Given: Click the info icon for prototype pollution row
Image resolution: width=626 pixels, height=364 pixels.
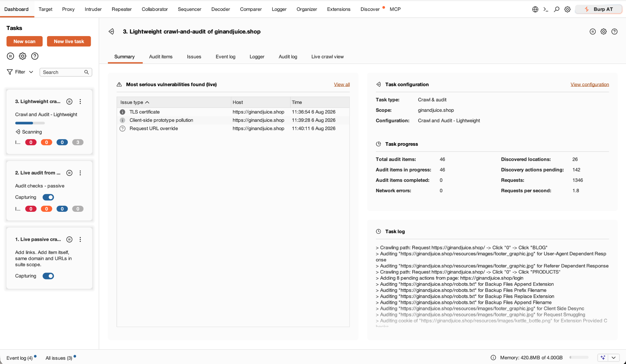Looking at the screenshot, I should pyautogui.click(x=123, y=120).
